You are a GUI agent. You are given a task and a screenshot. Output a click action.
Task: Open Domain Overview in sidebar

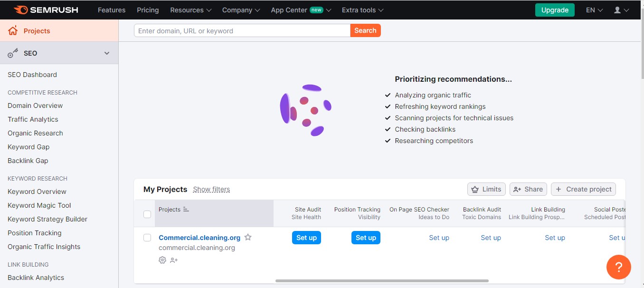click(x=35, y=106)
